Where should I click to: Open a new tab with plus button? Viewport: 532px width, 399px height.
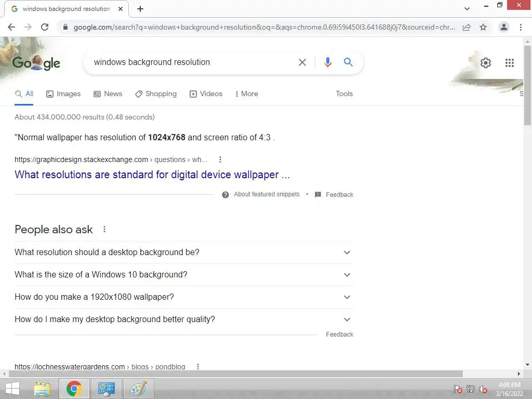click(x=140, y=9)
